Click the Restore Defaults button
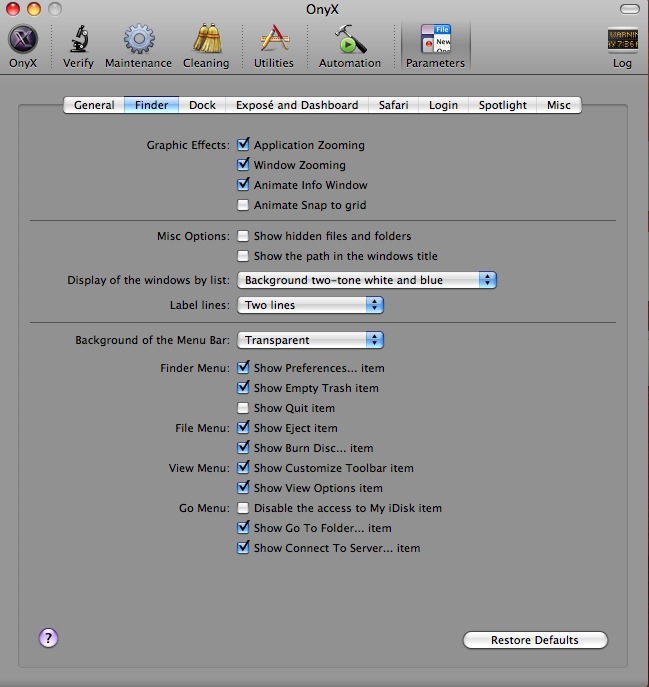The width and height of the screenshot is (649, 687). pos(535,640)
